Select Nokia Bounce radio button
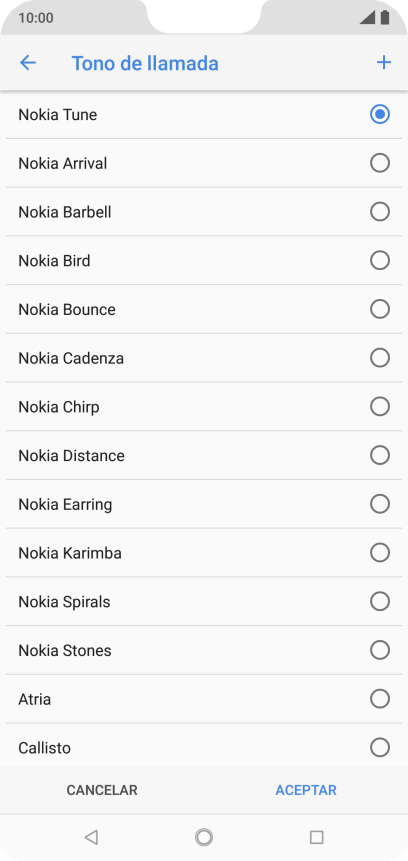Screen dimensions: 408x861 coord(380,309)
